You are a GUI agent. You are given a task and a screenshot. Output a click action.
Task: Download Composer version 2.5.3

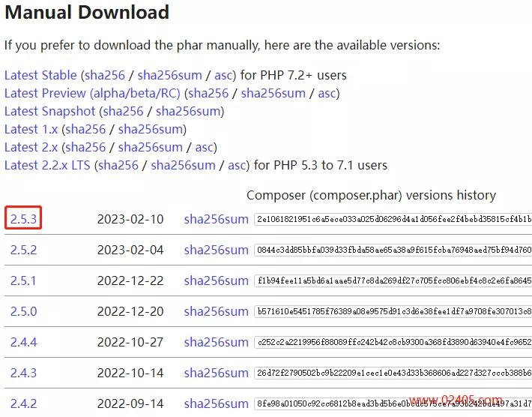pyautogui.click(x=23, y=219)
